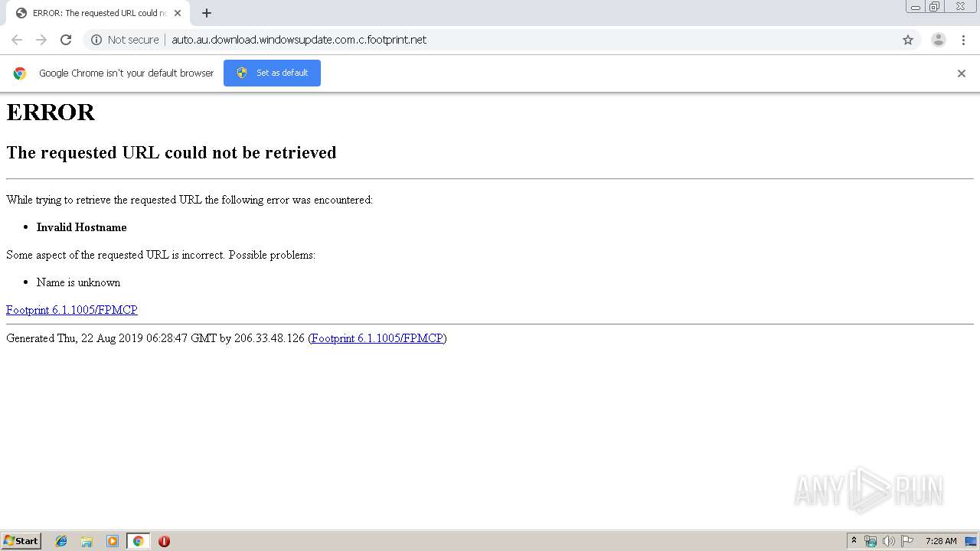This screenshot has height=551, width=980.
Task: Open a new tab
Action: [207, 13]
